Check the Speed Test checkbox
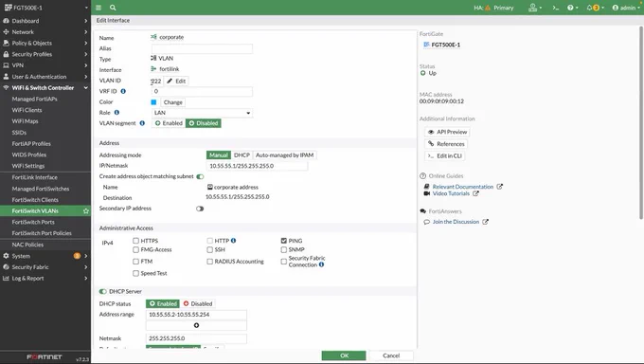The height and width of the screenshot is (364, 644). (x=136, y=273)
